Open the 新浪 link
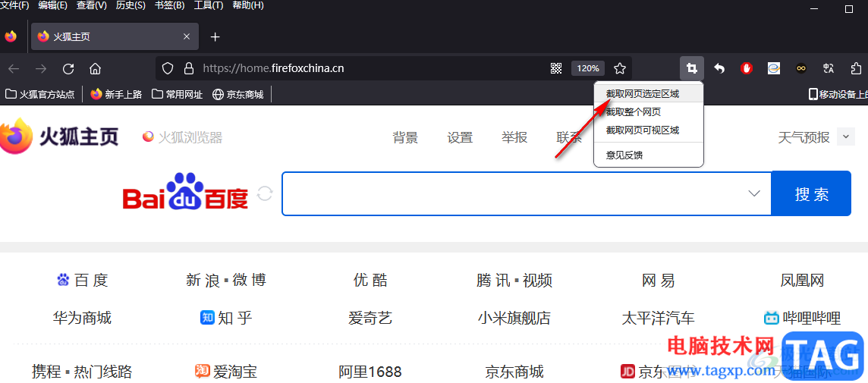This screenshot has height=383, width=868. tap(203, 280)
